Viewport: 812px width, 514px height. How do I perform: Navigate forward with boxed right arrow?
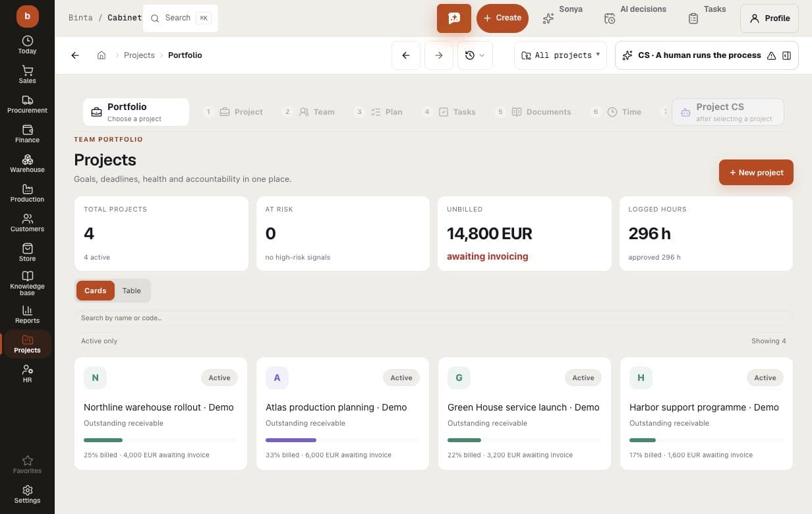(439, 55)
